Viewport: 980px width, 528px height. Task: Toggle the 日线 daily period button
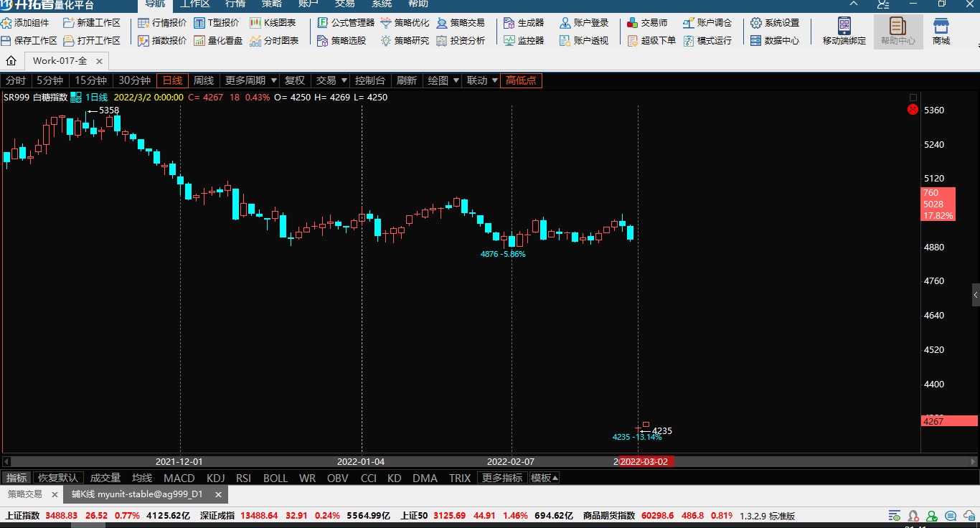coord(172,80)
